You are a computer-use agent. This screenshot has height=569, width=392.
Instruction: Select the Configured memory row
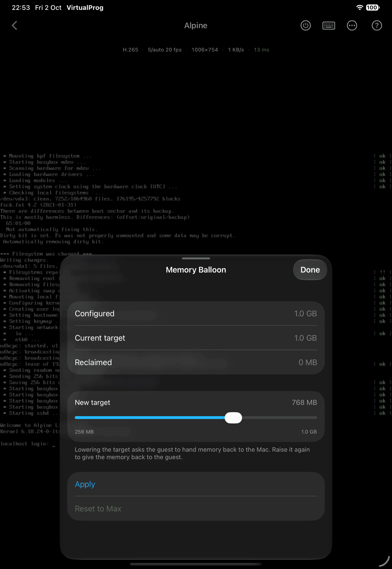196,313
